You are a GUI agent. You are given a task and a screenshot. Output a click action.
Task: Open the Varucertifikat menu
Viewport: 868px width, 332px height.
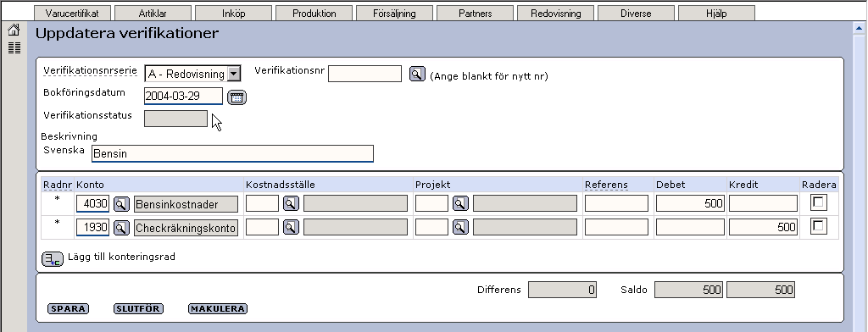72,14
